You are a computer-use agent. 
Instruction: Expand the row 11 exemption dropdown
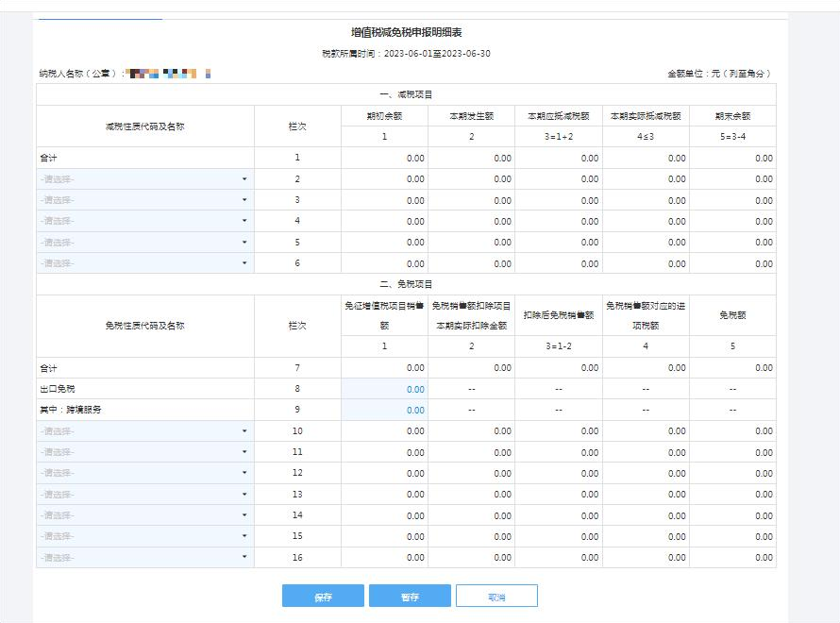(x=145, y=452)
